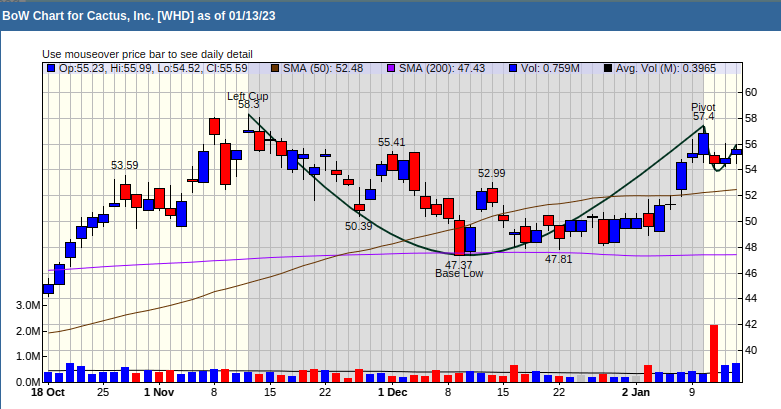The height and width of the screenshot is (409, 781).
Task: Click the 'Left Cup 58.3' annotation
Action: [x=248, y=100]
